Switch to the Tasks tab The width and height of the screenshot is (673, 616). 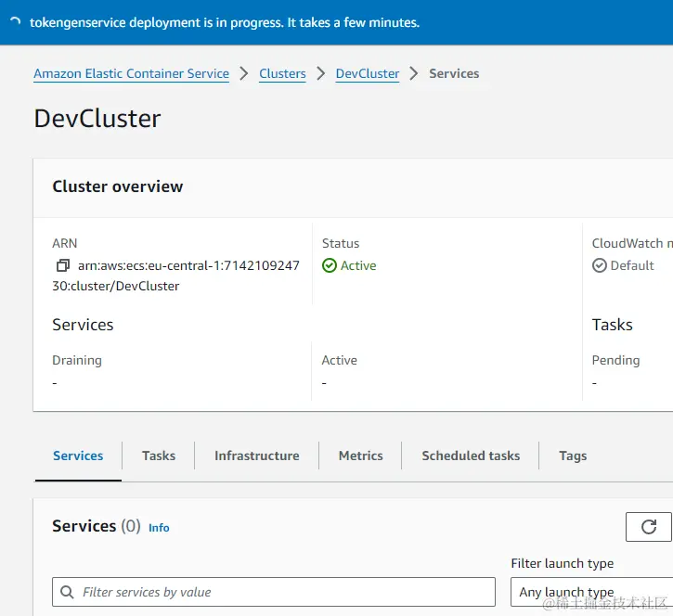point(159,456)
